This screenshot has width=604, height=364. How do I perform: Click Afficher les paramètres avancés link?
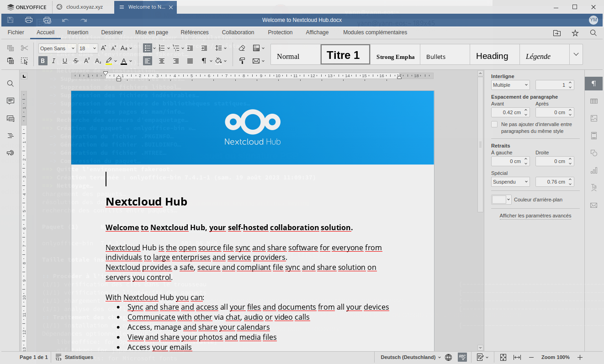535,216
